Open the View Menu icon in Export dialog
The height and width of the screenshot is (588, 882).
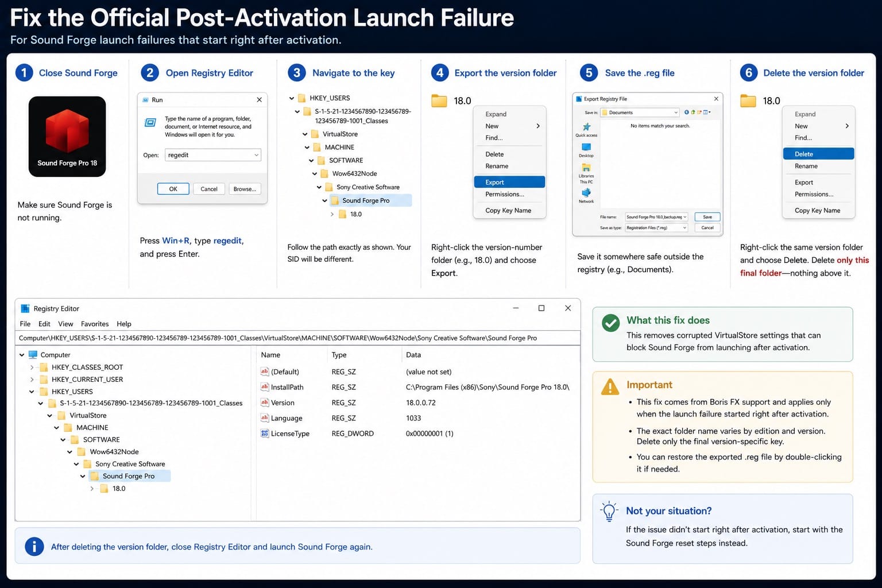[707, 112]
